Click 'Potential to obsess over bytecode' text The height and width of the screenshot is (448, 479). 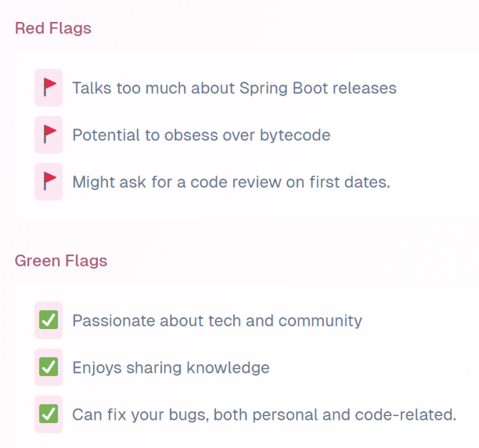tap(201, 135)
